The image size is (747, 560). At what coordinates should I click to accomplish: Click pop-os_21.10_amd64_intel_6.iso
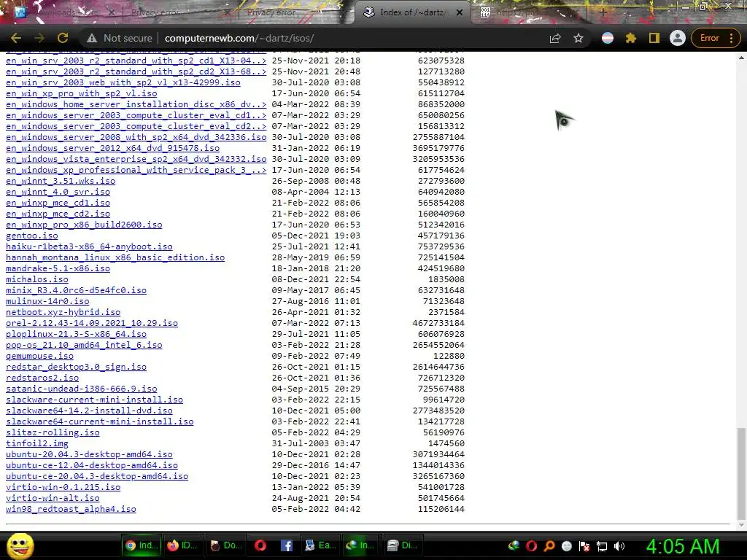pos(84,345)
